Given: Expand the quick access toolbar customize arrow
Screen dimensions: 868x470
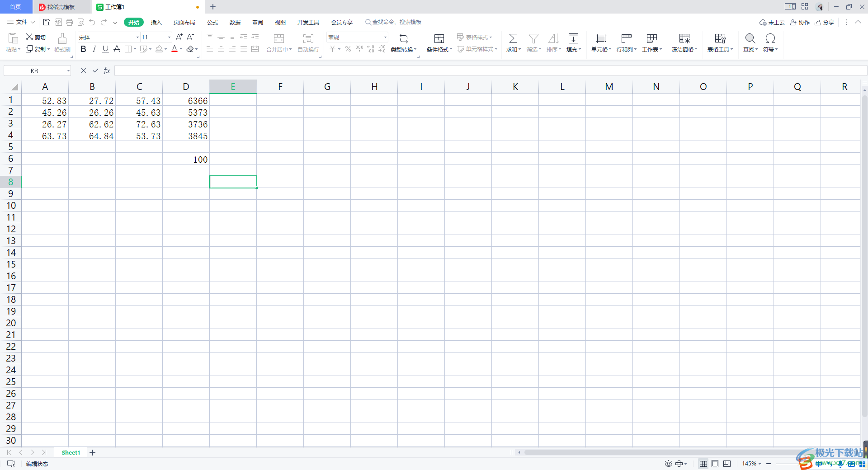Looking at the screenshot, I should point(115,22).
